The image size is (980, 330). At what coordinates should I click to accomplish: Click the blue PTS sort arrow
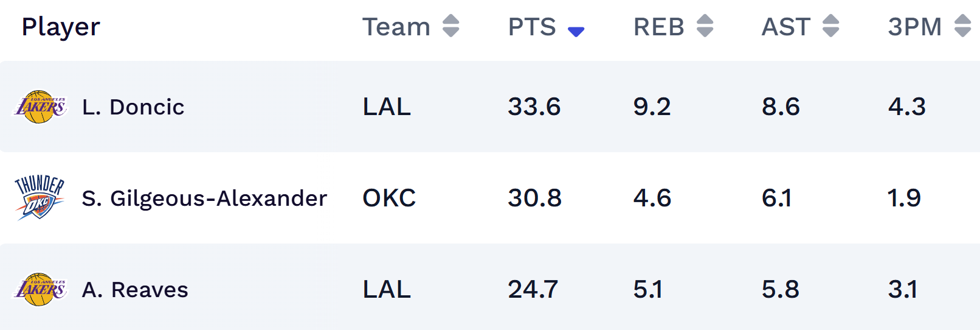576,31
